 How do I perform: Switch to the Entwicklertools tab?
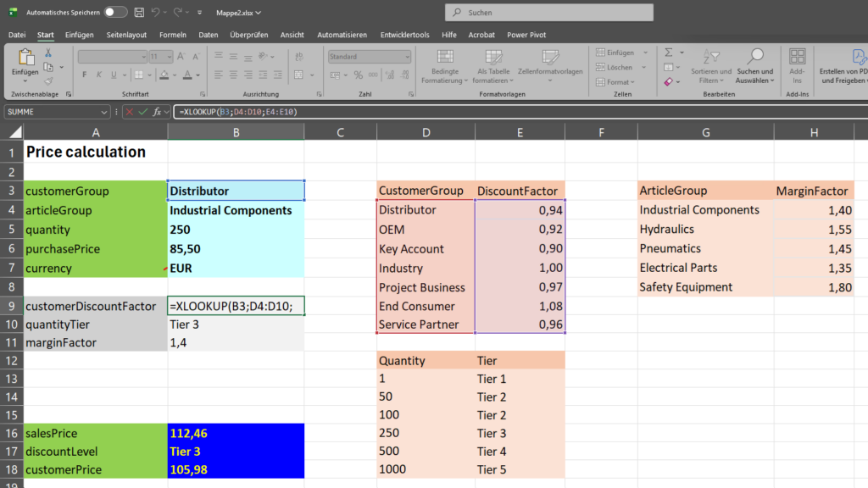tap(404, 34)
